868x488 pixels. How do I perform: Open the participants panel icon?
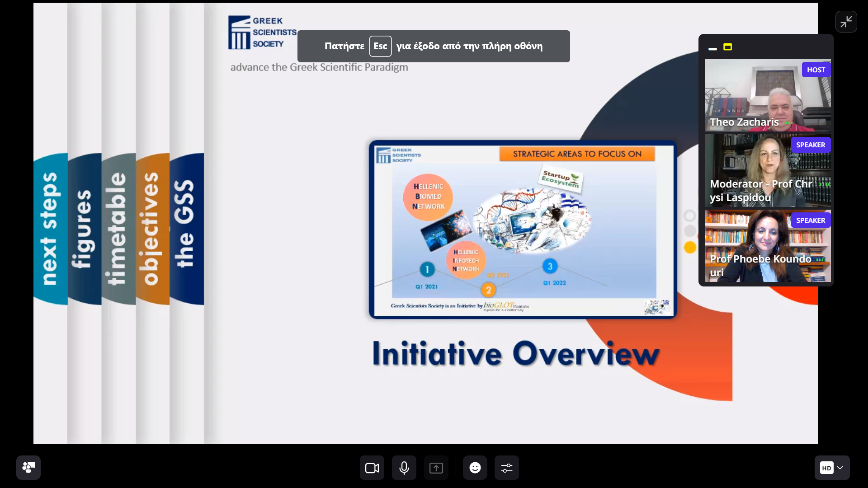[x=28, y=468]
